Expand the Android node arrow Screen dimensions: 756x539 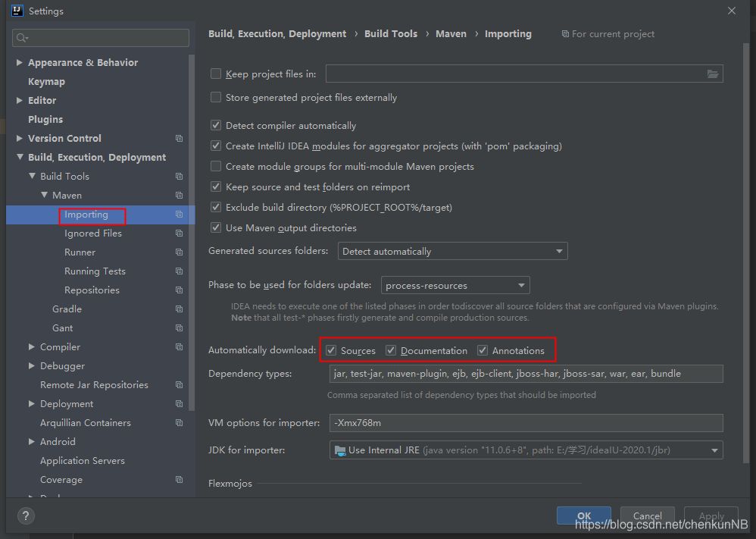(31, 441)
